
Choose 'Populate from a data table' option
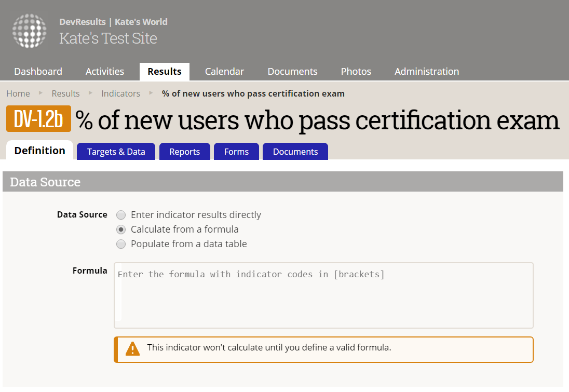[121, 244]
